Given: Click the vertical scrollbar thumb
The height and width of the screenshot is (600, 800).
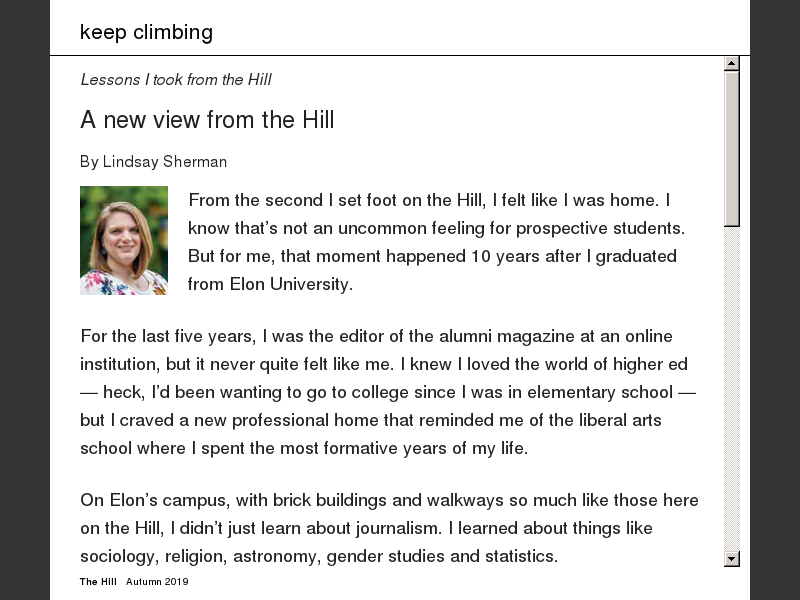Looking at the screenshot, I should pos(732,148).
